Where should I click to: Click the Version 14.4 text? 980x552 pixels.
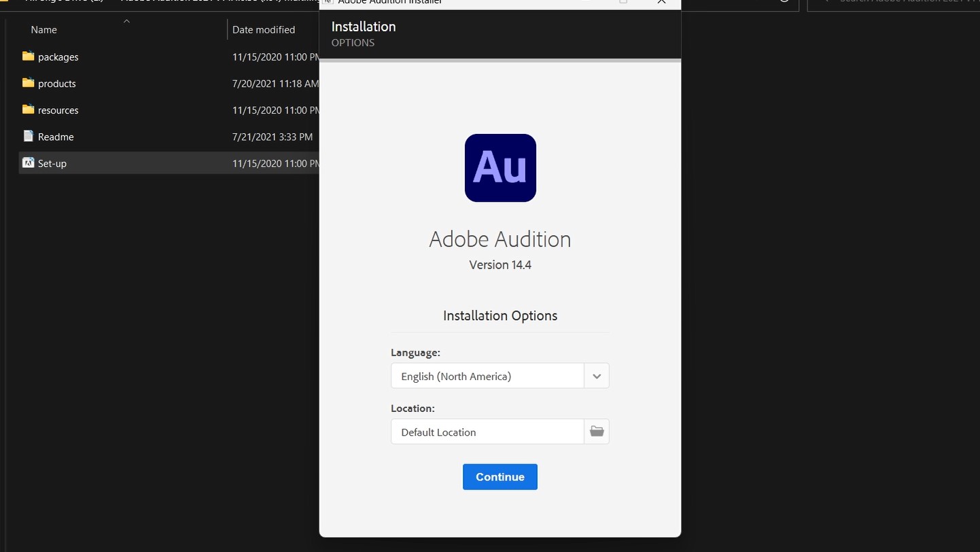[500, 265]
